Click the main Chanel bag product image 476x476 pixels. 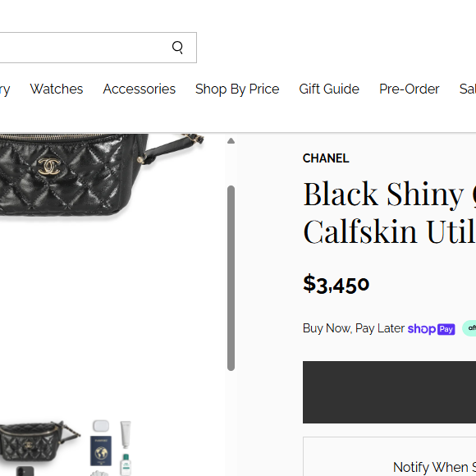(x=100, y=176)
